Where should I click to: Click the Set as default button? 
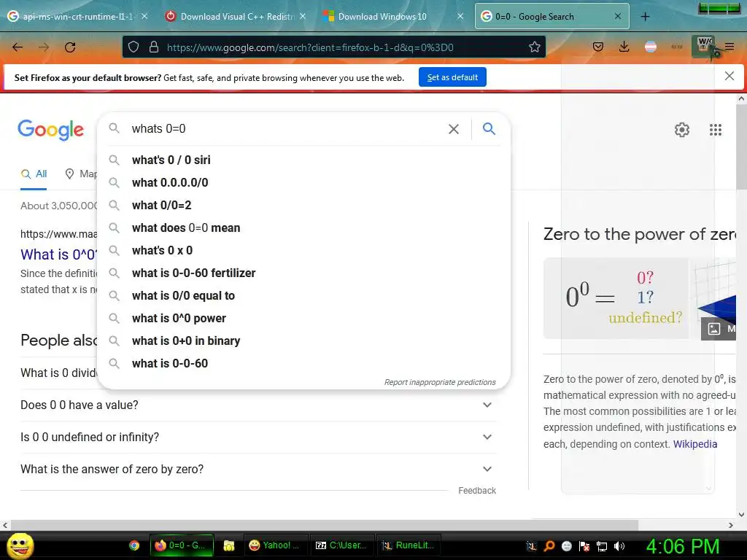pyautogui.click(x=452, y=77)
